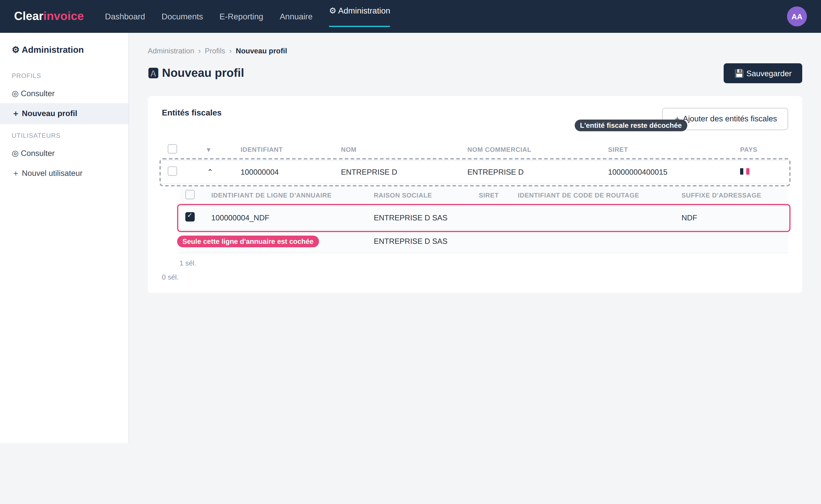
Task: Click the French flag for ENTREPRISE D
Action: [x=744, y=171]
